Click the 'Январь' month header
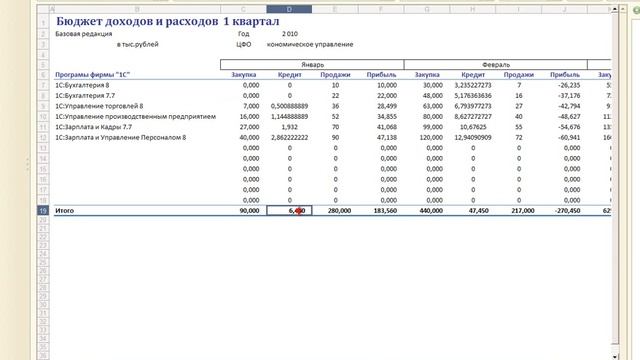 pos(312,64)
